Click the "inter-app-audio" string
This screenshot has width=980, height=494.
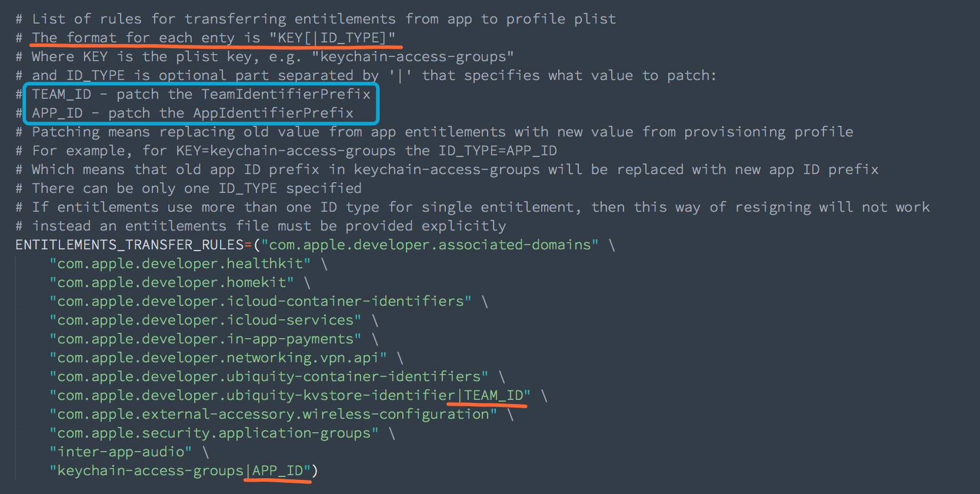(x=121, y=452)
